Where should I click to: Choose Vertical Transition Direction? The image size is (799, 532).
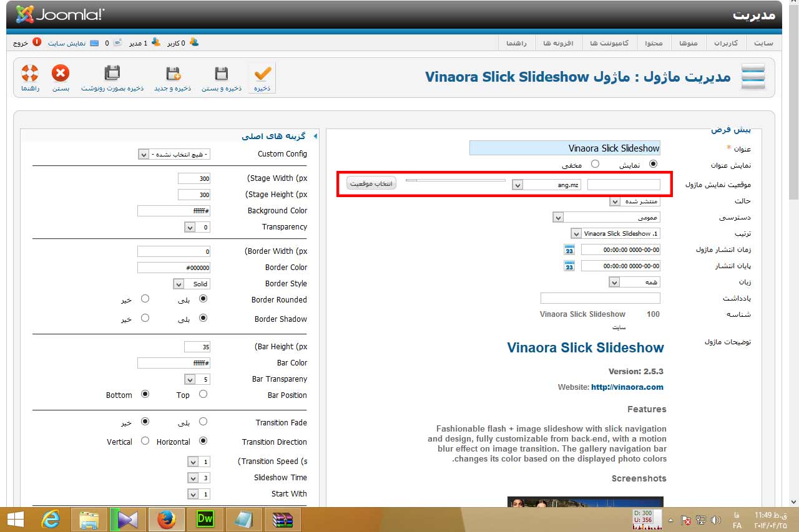click(x=145, y=441)
